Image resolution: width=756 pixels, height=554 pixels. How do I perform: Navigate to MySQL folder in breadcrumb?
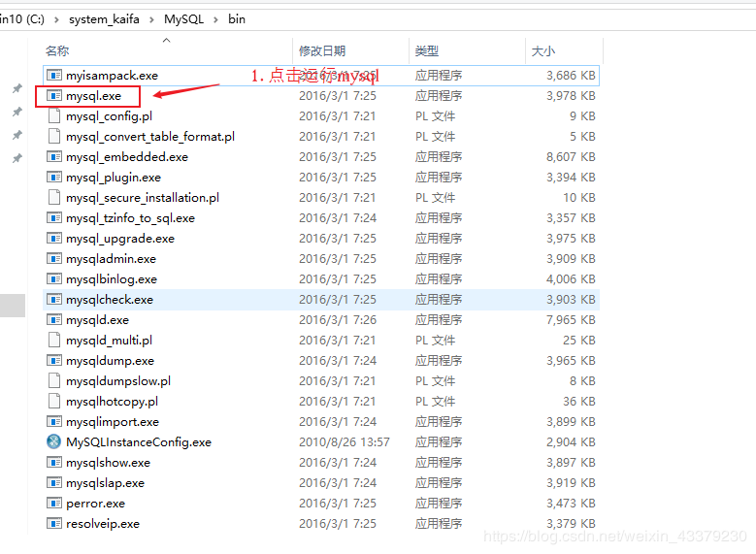(183, 19)
